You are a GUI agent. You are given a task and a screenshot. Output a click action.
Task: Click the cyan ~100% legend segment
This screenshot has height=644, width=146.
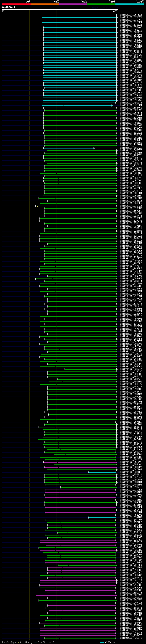(x=130, y=4)
